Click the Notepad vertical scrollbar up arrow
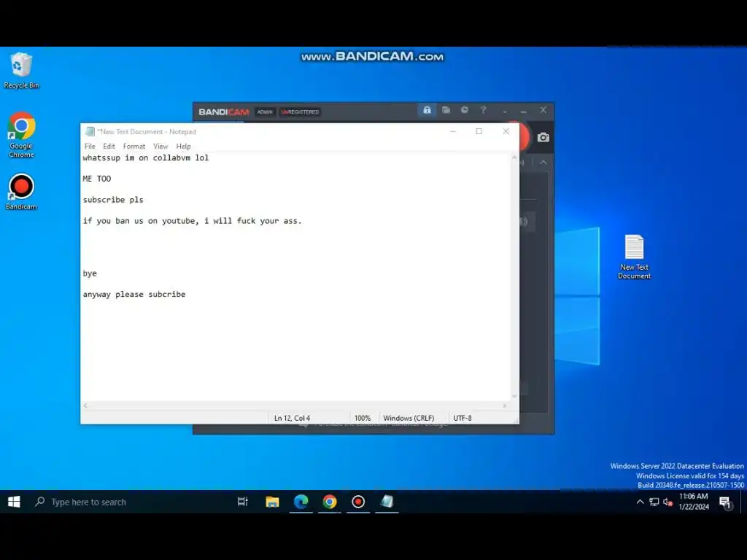Screen dimensions: 747x560 514,157
